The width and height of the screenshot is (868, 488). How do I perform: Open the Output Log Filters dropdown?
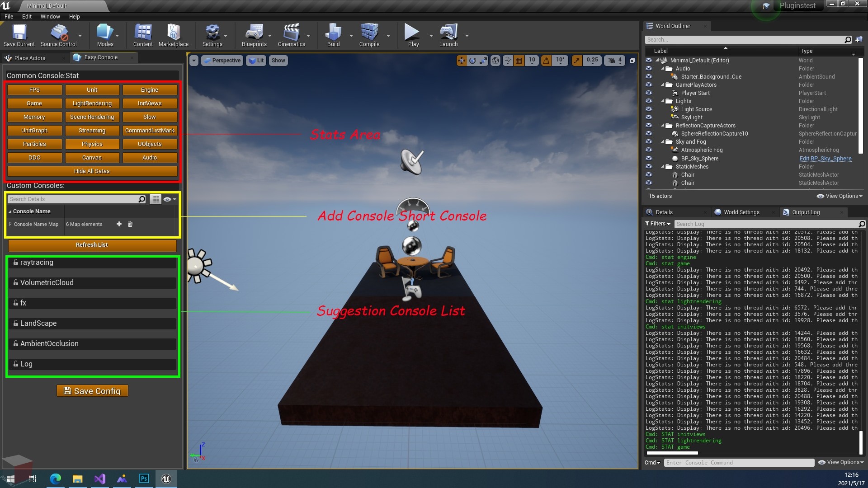tap(658, 224)
